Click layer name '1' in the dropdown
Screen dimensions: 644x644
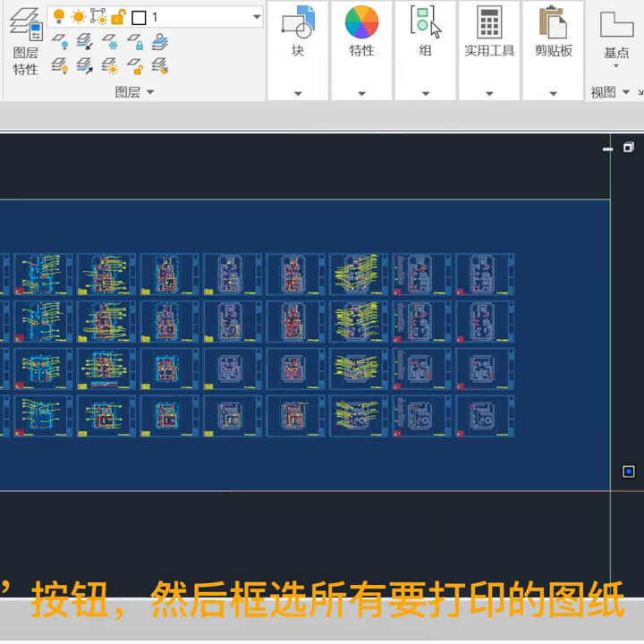point(155,17)
